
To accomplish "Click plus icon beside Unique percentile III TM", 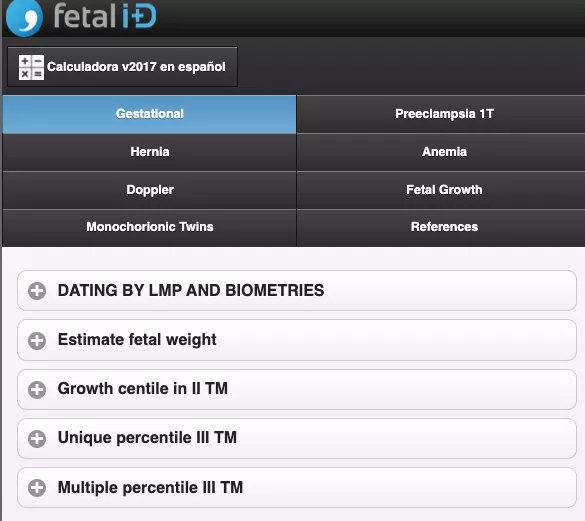I will 37,439.
